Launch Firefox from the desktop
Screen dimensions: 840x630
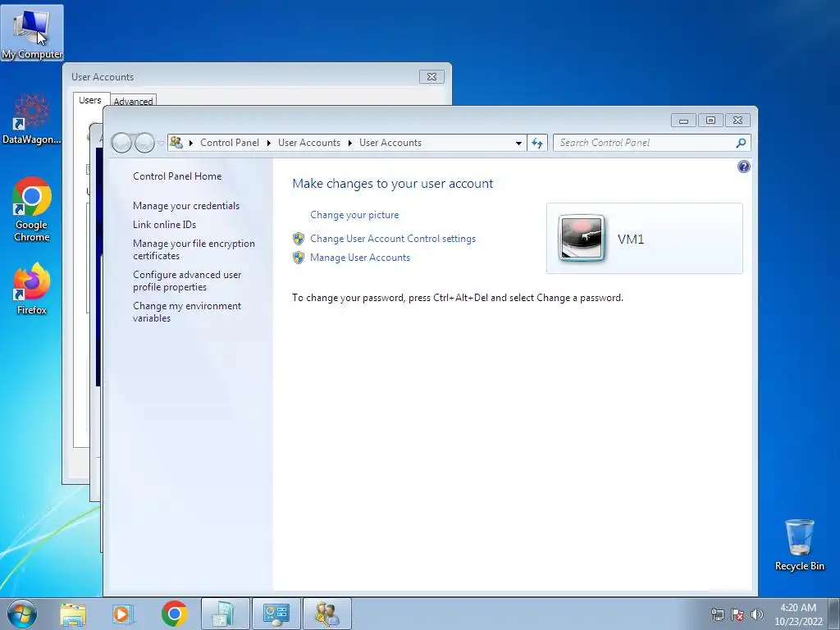32,288
